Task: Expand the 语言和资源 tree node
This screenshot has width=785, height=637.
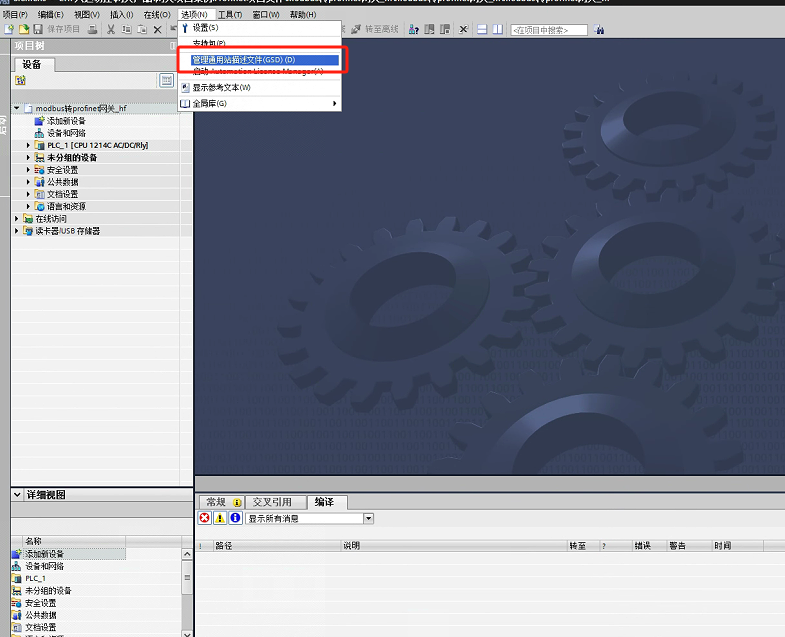Action: pyautogui.click(x=28, y=206)
